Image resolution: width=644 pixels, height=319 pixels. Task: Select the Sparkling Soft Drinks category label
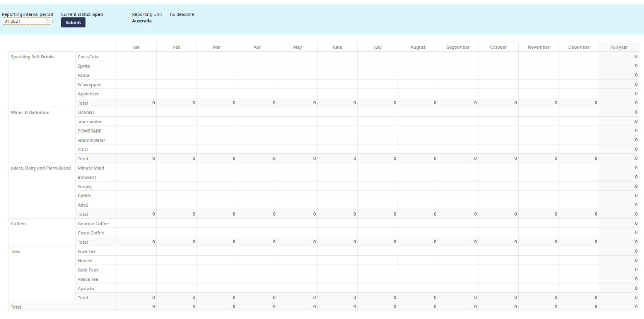click(32, 57)
